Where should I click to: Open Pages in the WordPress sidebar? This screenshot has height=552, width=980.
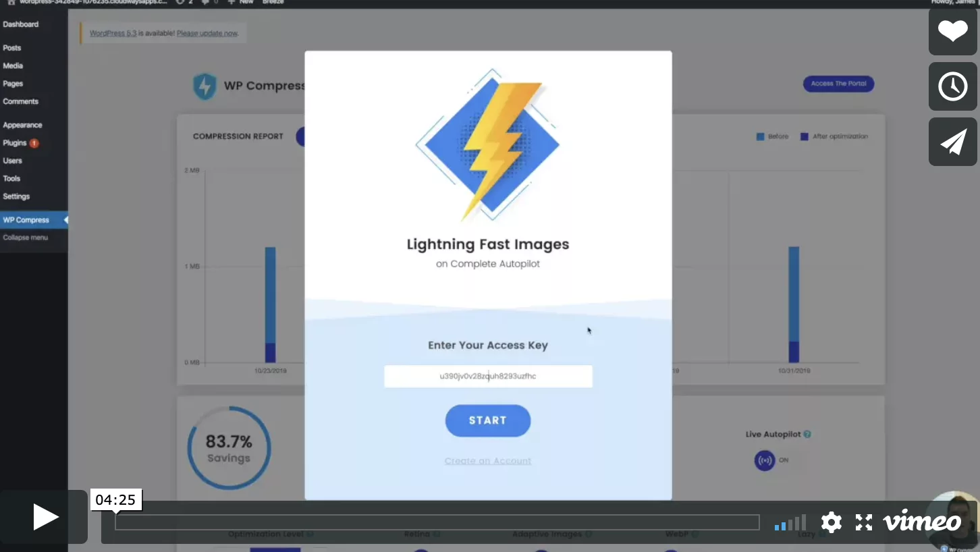(13, 84)
